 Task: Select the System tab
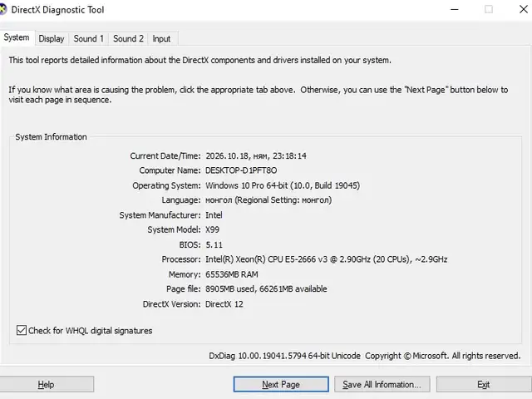(17, 37)
